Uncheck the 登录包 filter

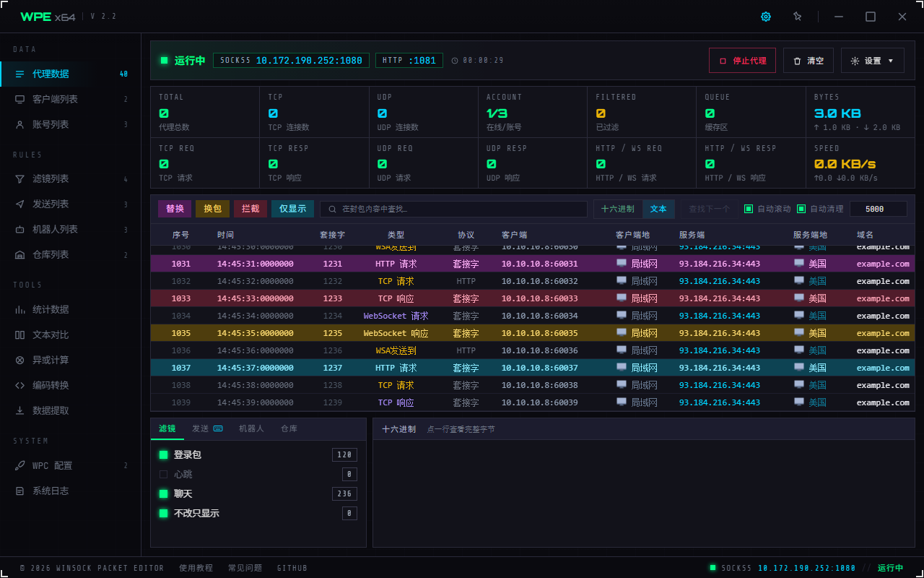(163, 454)
